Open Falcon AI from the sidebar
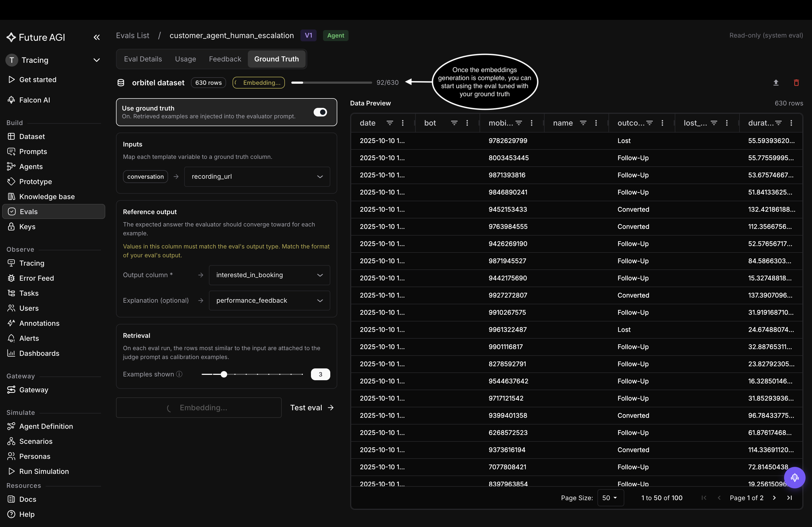 53,100
